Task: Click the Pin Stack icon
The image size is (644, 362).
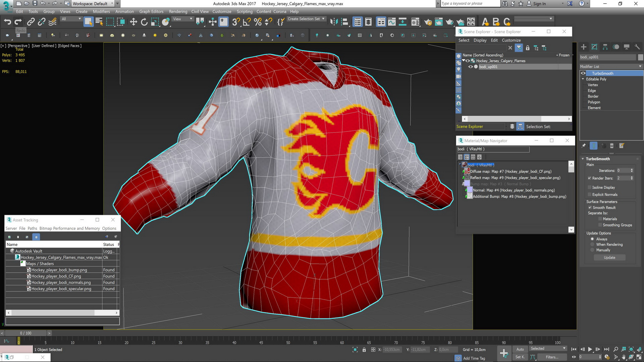Action: (x=584, y=145)
